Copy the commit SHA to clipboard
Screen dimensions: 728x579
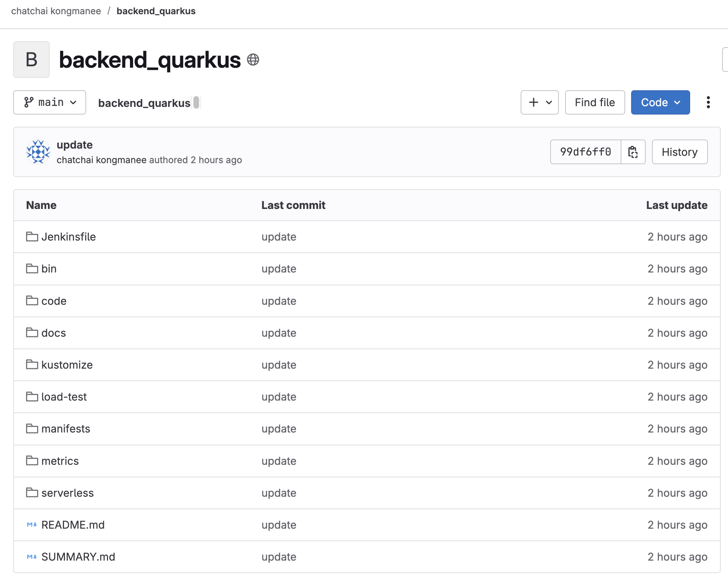tap(633, 152)
